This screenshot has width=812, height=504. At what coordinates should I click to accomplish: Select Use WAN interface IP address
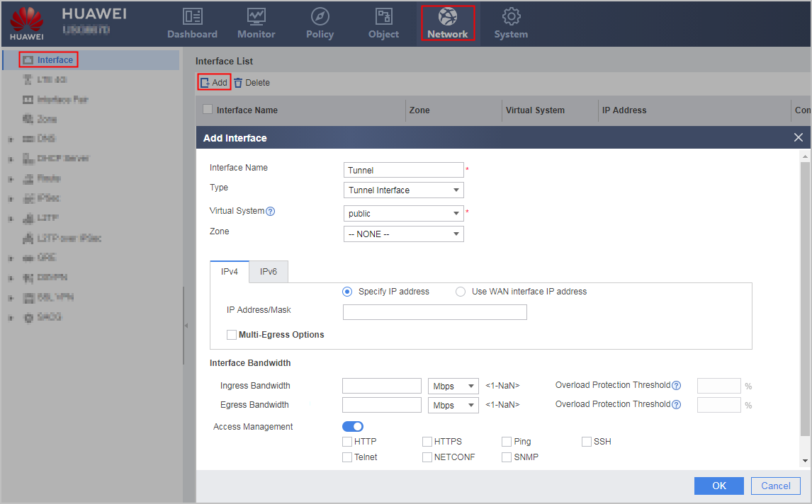461,292
